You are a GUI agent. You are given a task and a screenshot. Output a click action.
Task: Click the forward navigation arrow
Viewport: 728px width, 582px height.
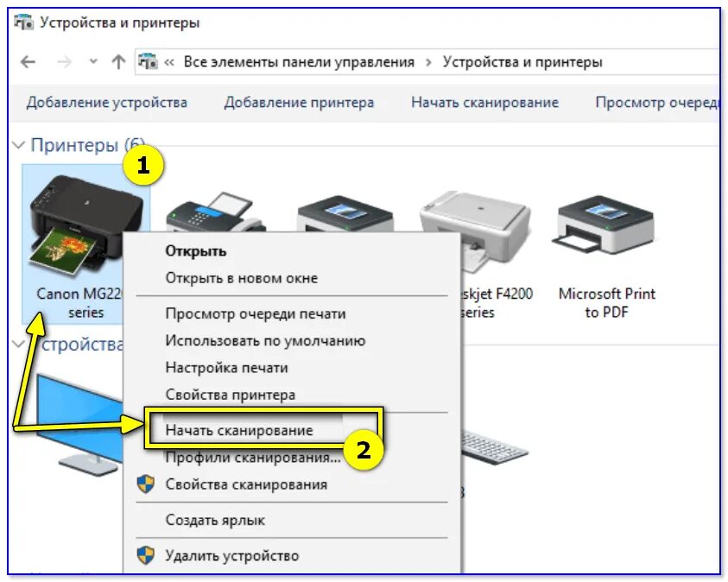(64, 61)
